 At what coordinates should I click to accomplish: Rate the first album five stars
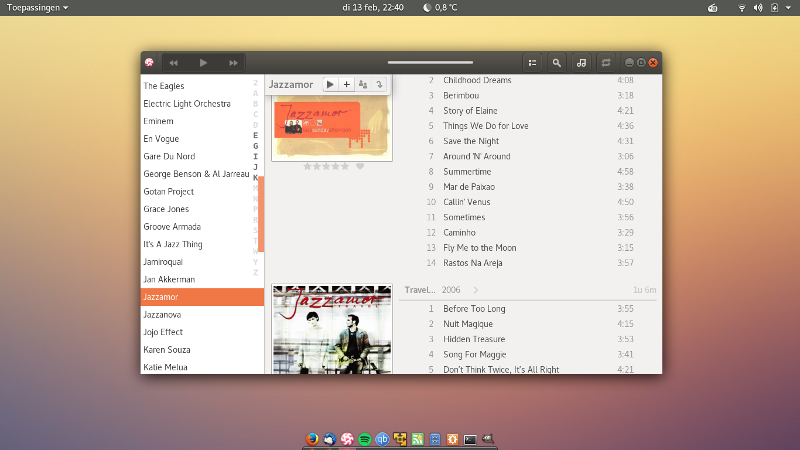[x=345, y=166]
